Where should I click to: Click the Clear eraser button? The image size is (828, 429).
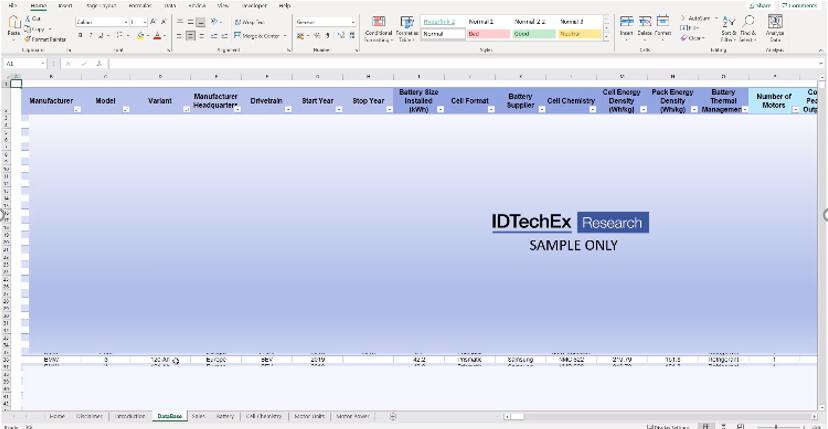pyautogui.click(x=693, y=38)
